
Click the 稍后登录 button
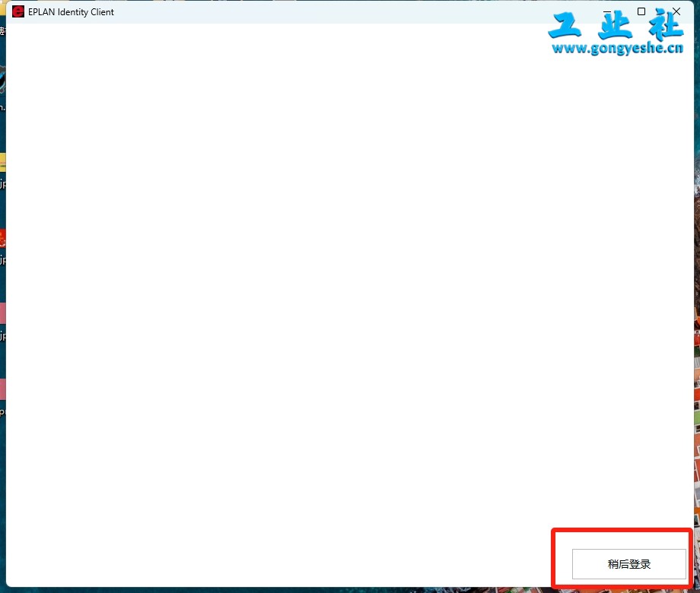[629, 564]
